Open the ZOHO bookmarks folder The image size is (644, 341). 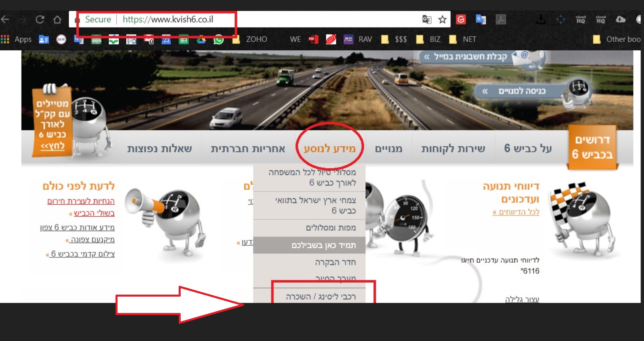pyautogui.click(x=250, y=39)
